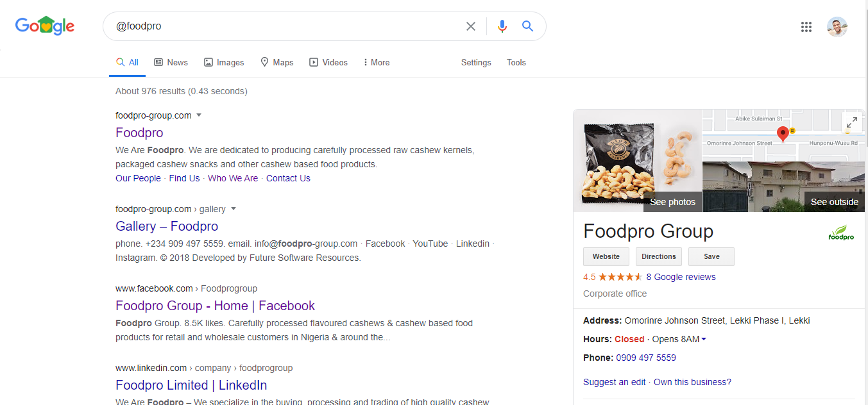
Task: Click the See photos thumbnail
Action: tap(638, 160)
